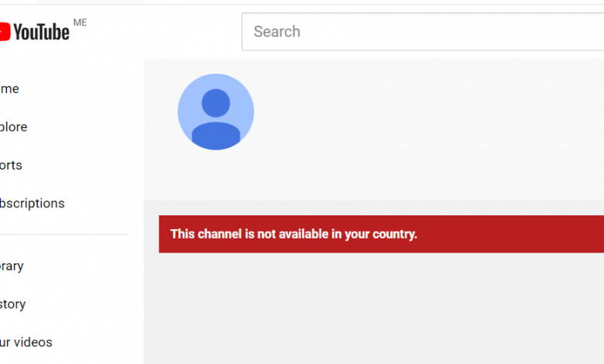This screenshot has height=364, width=604.
Task: Click the red YouTube play logo icon
Action: point(5,32)
